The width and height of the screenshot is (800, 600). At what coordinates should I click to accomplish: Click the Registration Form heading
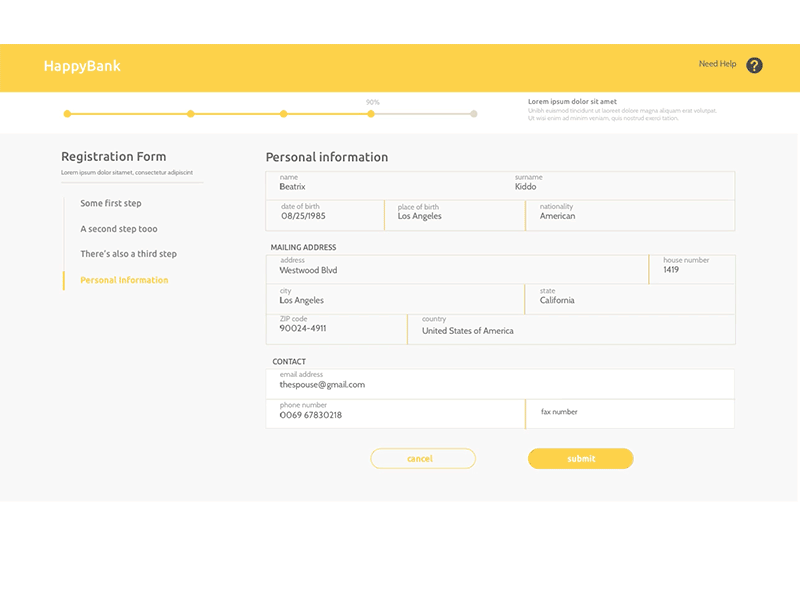[114, 157]
